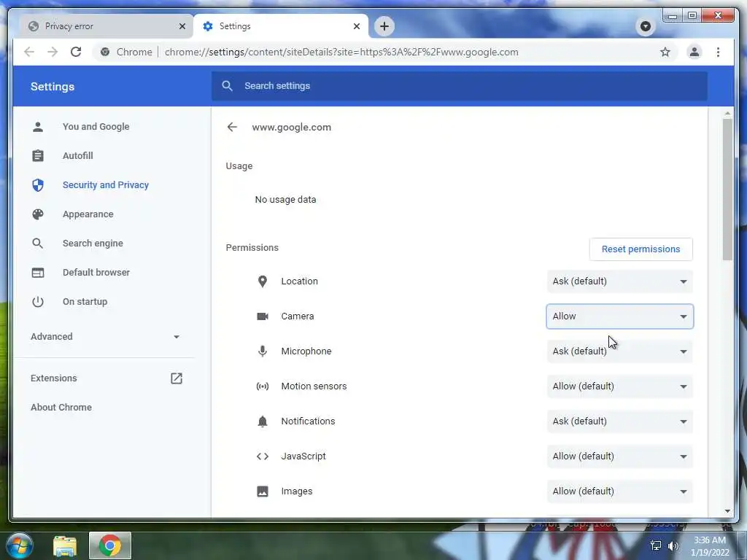Click the Chrome icon in the taskbar
Image resolution: width=747 pixels, height=560 pixels.
(x=110, y=545)
